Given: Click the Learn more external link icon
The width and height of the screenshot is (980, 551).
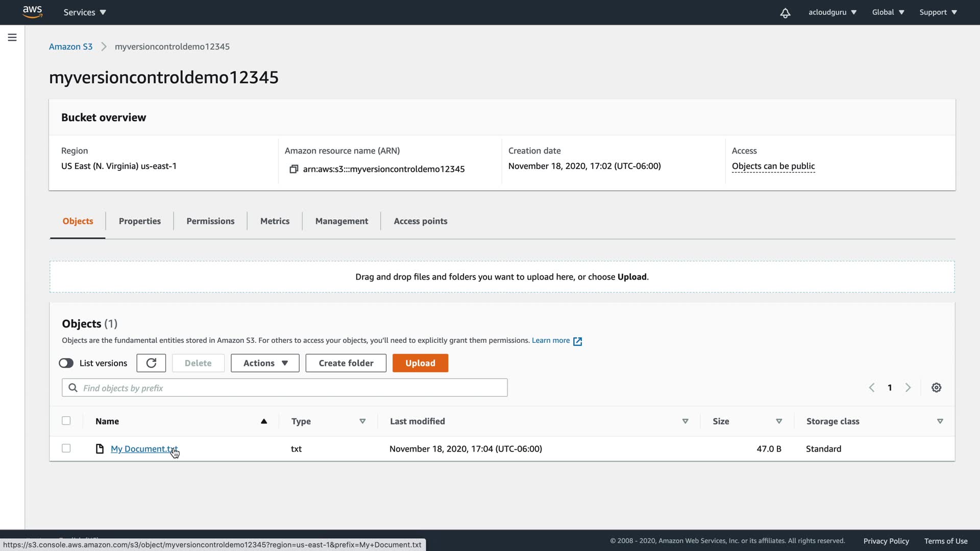Looking at the screenshot, I should (577, 341).
